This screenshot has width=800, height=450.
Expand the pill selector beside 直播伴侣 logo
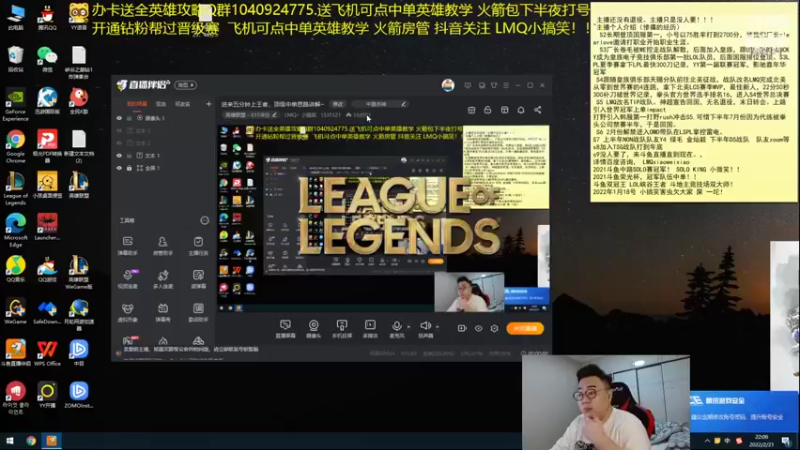click(186, 85)
